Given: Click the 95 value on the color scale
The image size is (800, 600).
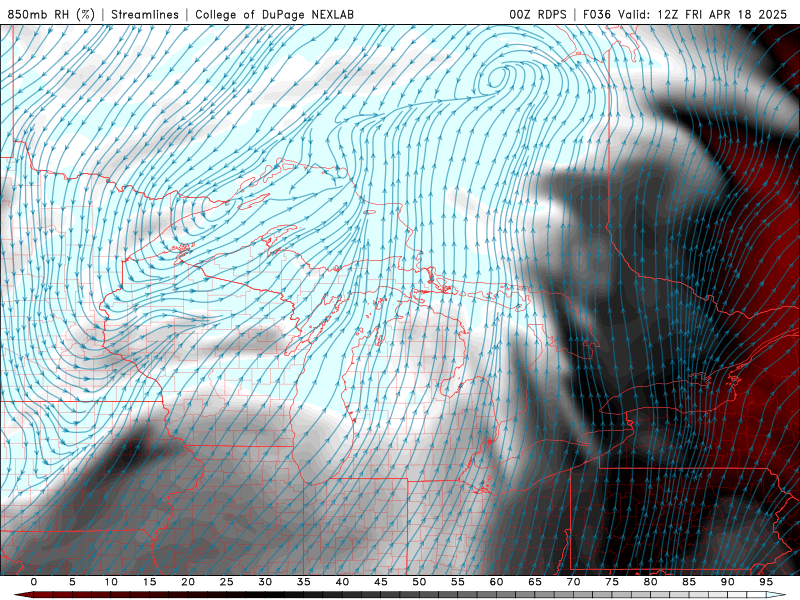Looking at the screenshot, I should 766,582.
